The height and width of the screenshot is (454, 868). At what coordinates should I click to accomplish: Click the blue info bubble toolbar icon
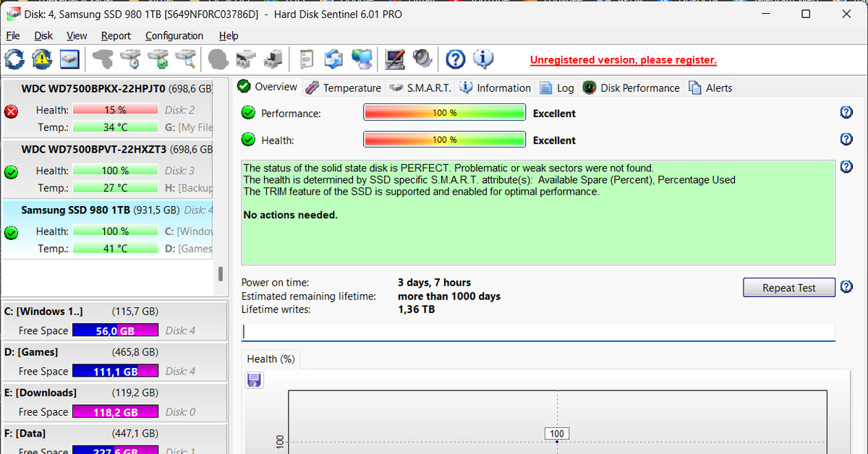[483, 59]
